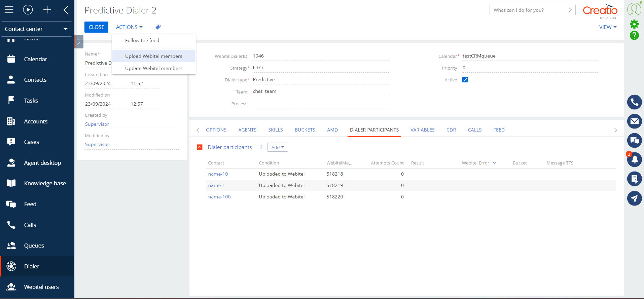Toggle the Active checkbox
Viewport: 644px width, 299px height.
(x=465, y=80)
